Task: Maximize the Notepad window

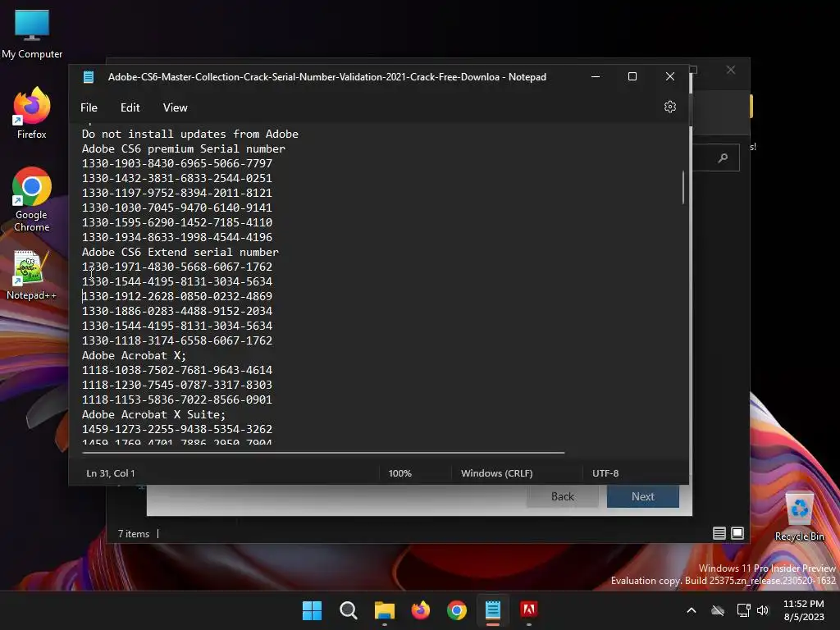Action: (x=632, y=76)
